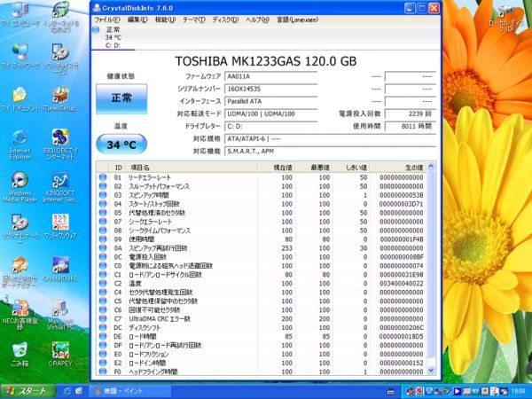Click the インターフェース field Parallel ATA
The height and width of the screenshot is (399, 532).
[270, 101]
